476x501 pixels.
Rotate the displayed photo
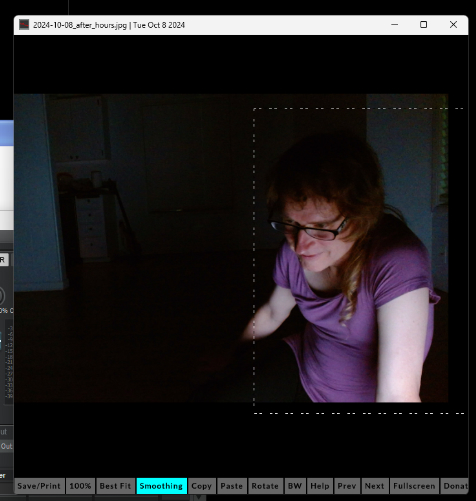265,486
